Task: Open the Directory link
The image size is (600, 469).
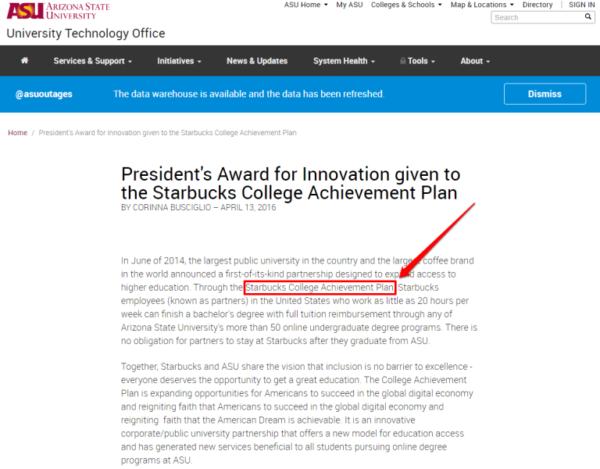Action: (537, 5)
